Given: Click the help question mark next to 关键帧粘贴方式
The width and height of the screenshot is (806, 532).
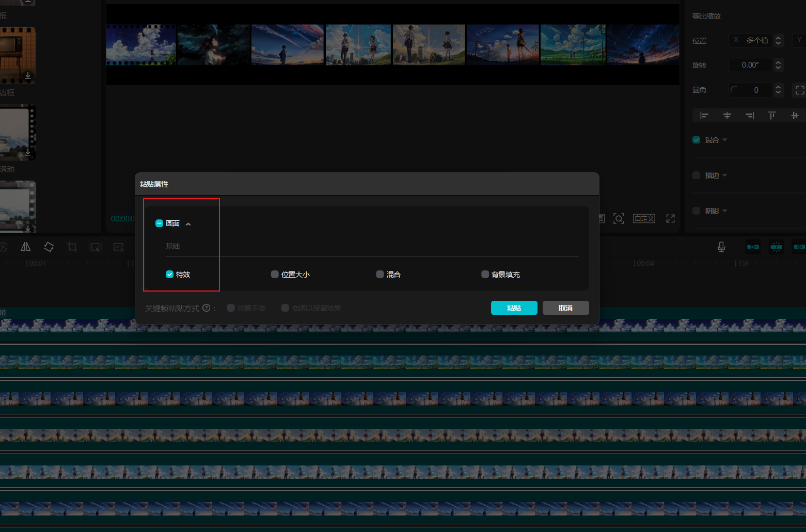Looking at the screenshot, I should pyautogui.click(x=207, y=308).
